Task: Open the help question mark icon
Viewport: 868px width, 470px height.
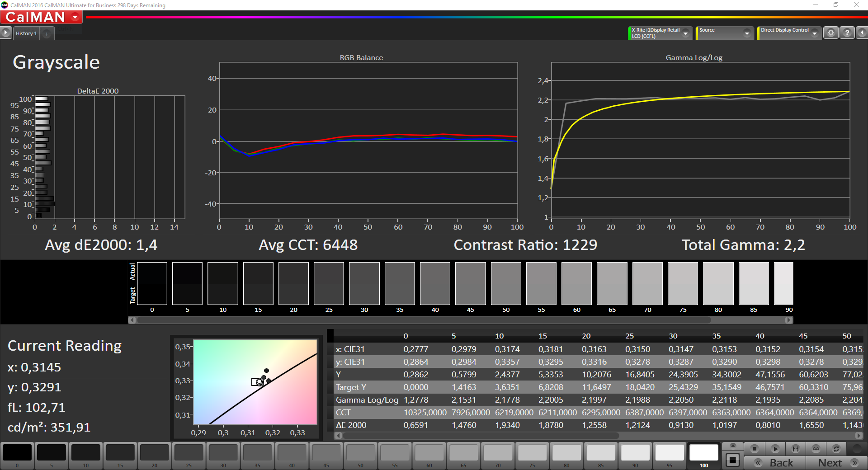Action: pos(847,33)
